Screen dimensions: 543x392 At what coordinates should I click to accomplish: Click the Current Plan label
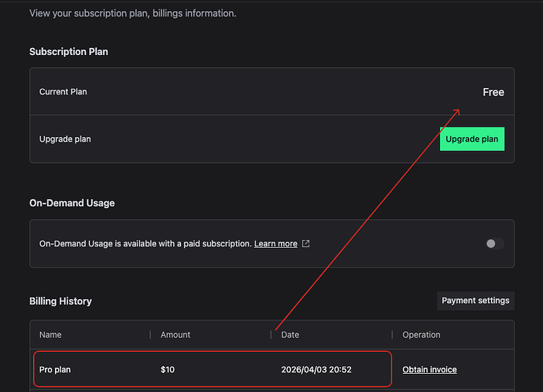click(63, 92)
